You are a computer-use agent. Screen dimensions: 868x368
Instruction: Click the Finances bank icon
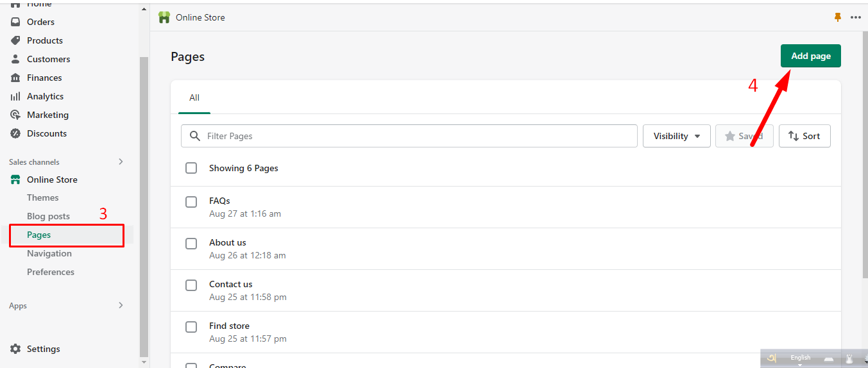[15, 78]
